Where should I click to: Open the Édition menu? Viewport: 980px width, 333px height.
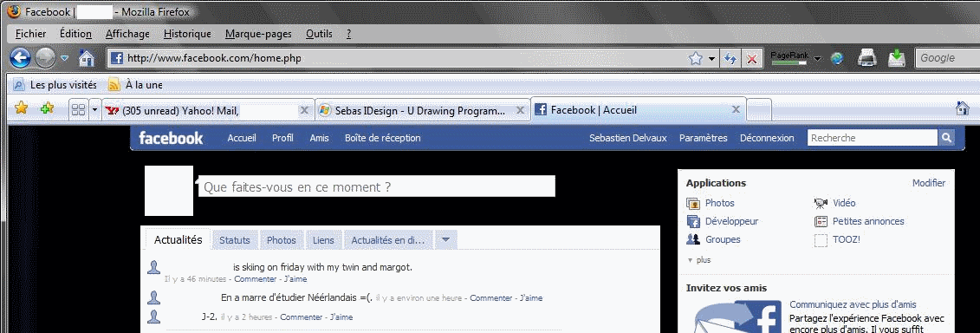pyautogui.click(x=75, y=34)
